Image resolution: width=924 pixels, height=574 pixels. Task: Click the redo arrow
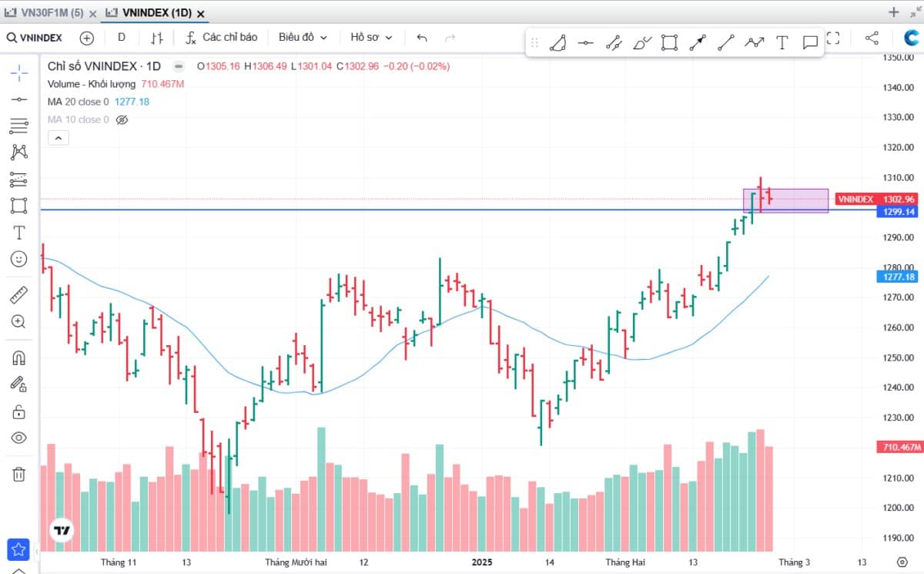[x=450, y=37]
